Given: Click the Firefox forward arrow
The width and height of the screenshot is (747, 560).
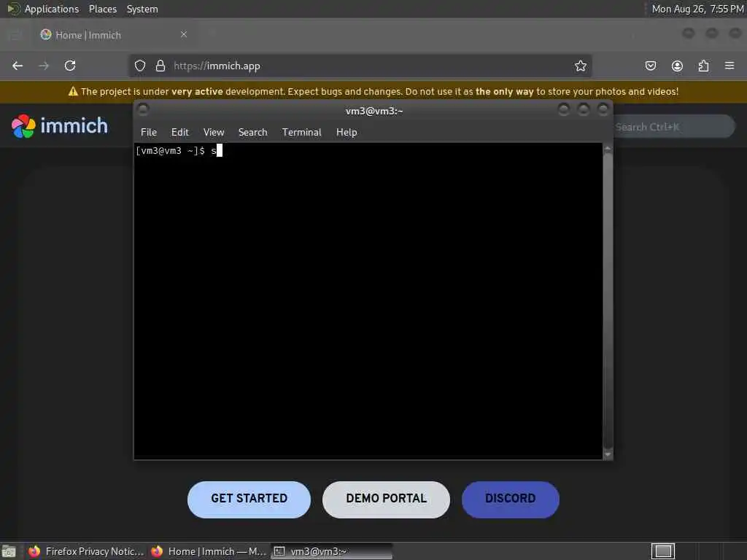Looking at the screenshot, I should [44, 66].
